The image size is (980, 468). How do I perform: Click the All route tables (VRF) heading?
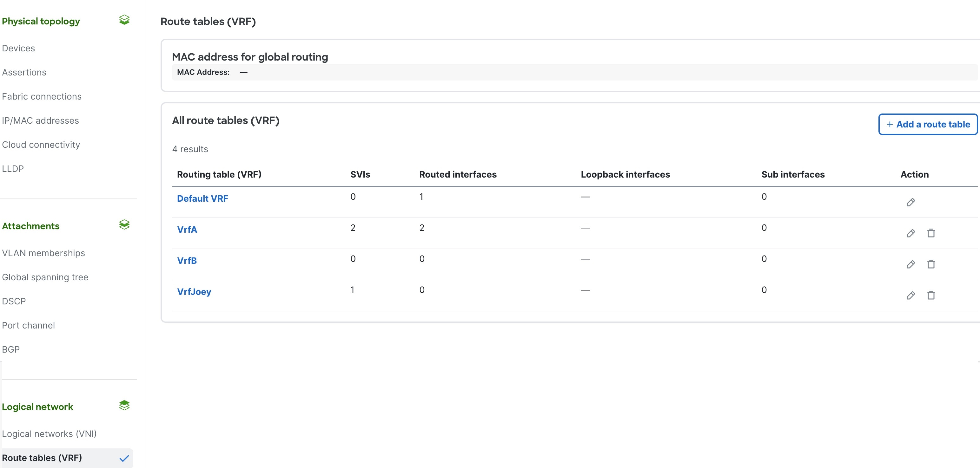click(x=226, y=120)
